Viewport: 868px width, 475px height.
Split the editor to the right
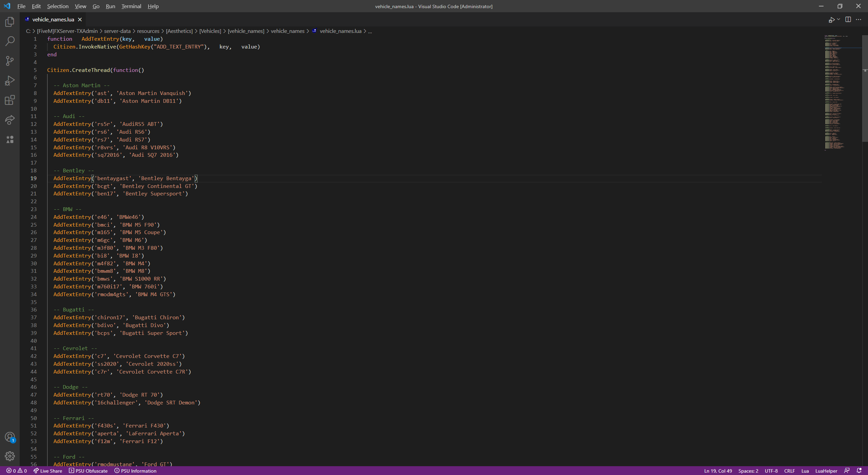point(848,19)
